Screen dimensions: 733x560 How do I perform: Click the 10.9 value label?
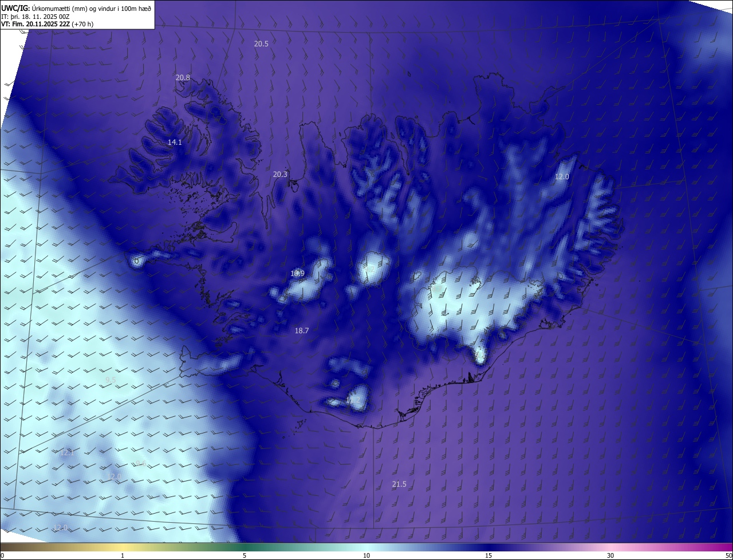click(297, 273)
